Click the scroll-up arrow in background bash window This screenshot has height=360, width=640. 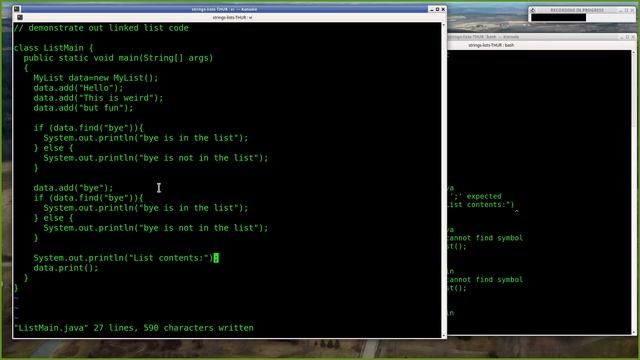[x=634, y=52]
